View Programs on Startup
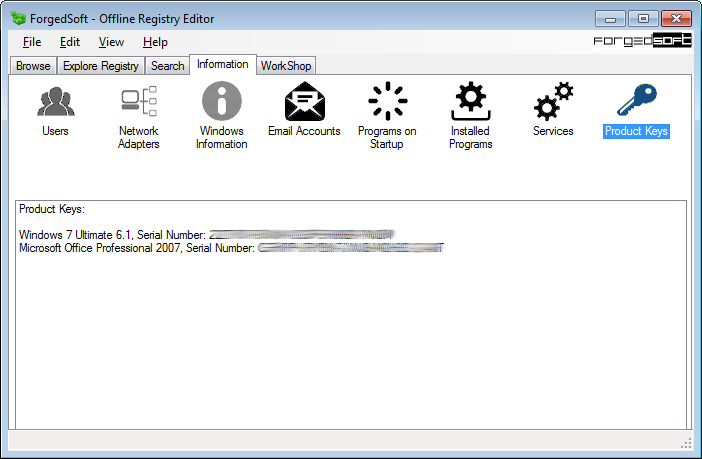The width and height of the screenshot is (702, 459). (388, 101)
